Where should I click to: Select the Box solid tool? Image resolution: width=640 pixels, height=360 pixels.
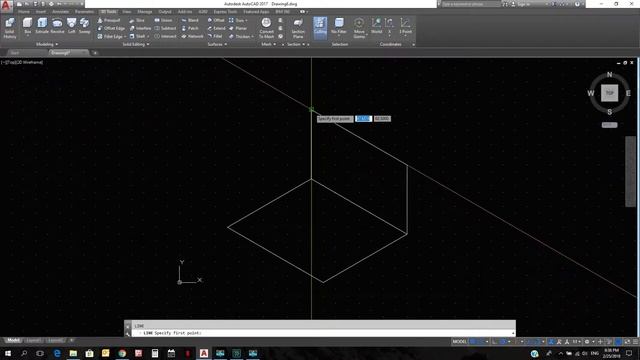pos(27,26)
